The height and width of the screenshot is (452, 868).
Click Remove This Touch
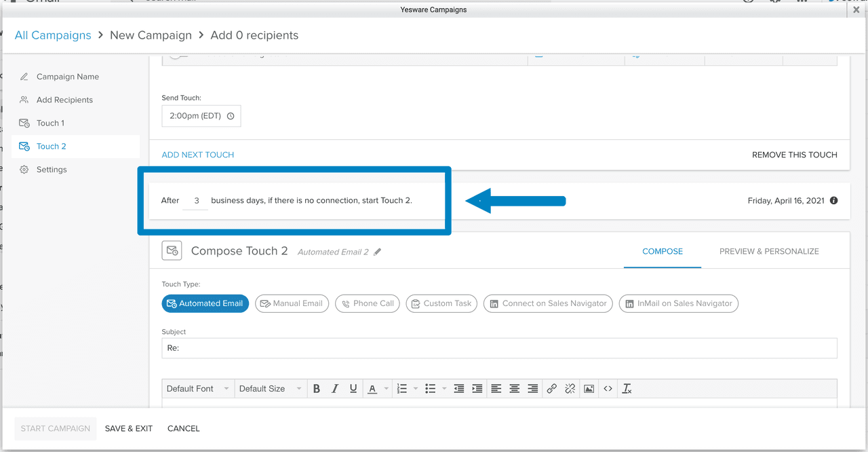795,155
